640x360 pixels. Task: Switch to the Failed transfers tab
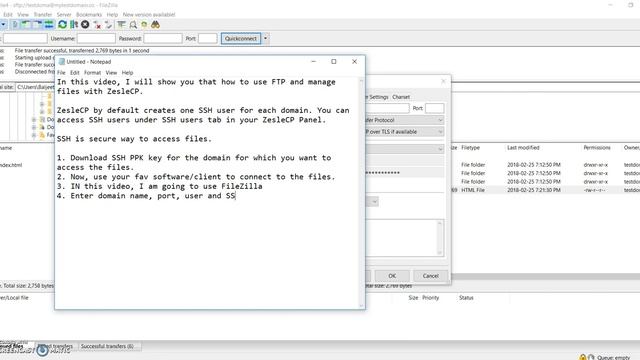(x=56, y=346)
